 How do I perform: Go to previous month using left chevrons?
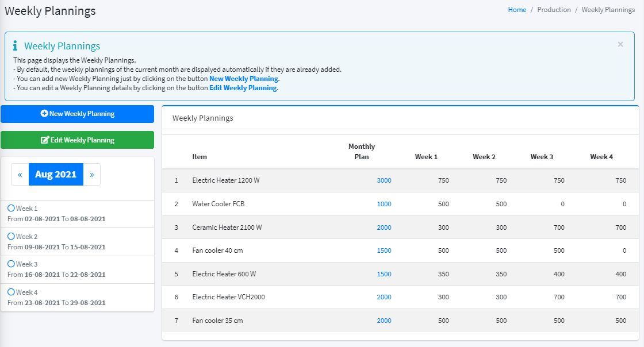click(20, 174)
